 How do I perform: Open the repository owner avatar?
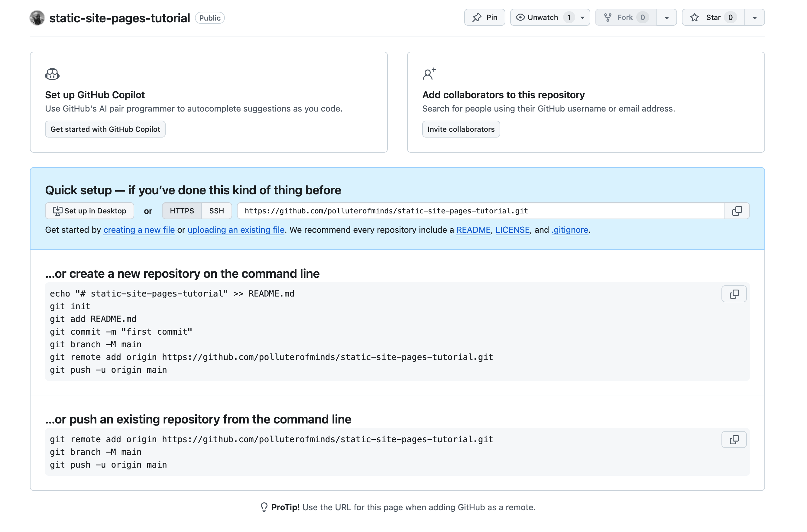click(37, 18)
